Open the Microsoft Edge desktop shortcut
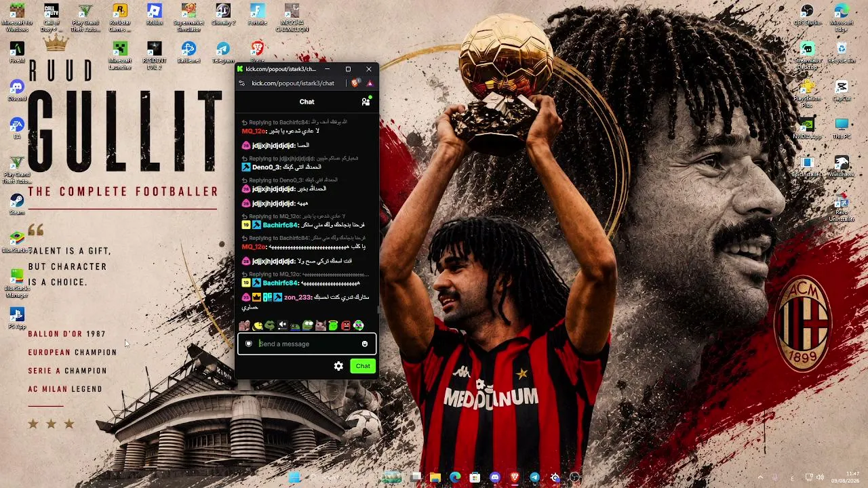This screenshot has height=488, width=868. tap(842, 17)
